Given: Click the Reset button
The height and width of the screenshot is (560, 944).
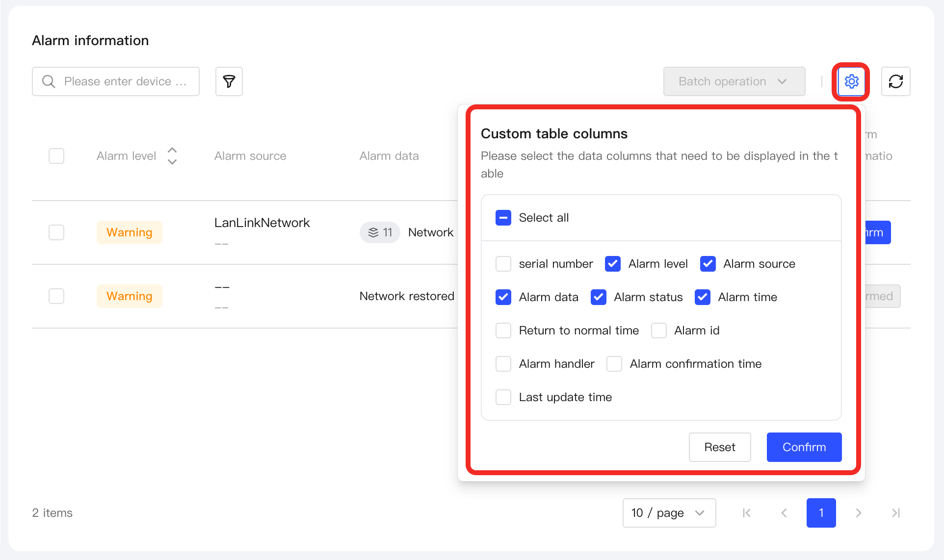Looking at the screenshot, I should (x=720, y=447).
